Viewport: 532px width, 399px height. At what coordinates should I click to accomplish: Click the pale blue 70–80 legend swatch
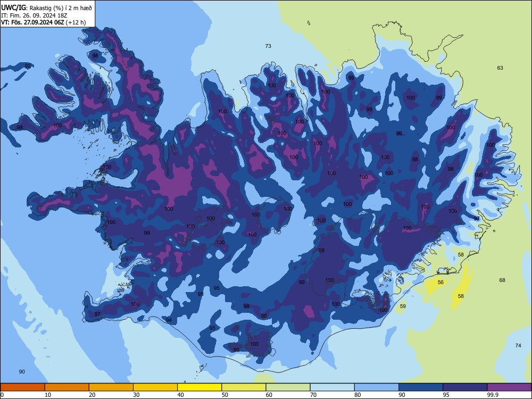coord(332,387)
